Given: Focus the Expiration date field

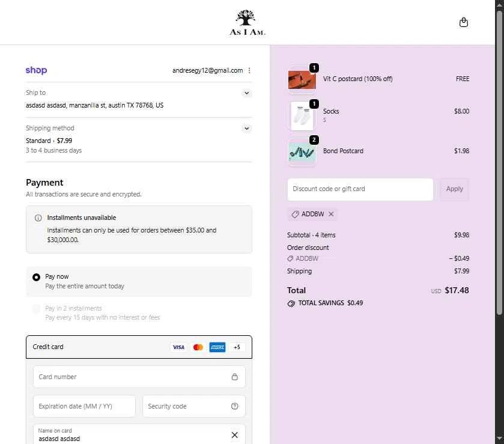Looking at the screenshot, I should tap(84, 406).
